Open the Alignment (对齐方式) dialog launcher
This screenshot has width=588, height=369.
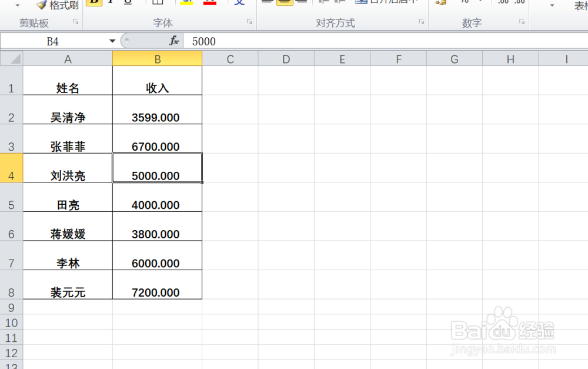click(421, 22)
